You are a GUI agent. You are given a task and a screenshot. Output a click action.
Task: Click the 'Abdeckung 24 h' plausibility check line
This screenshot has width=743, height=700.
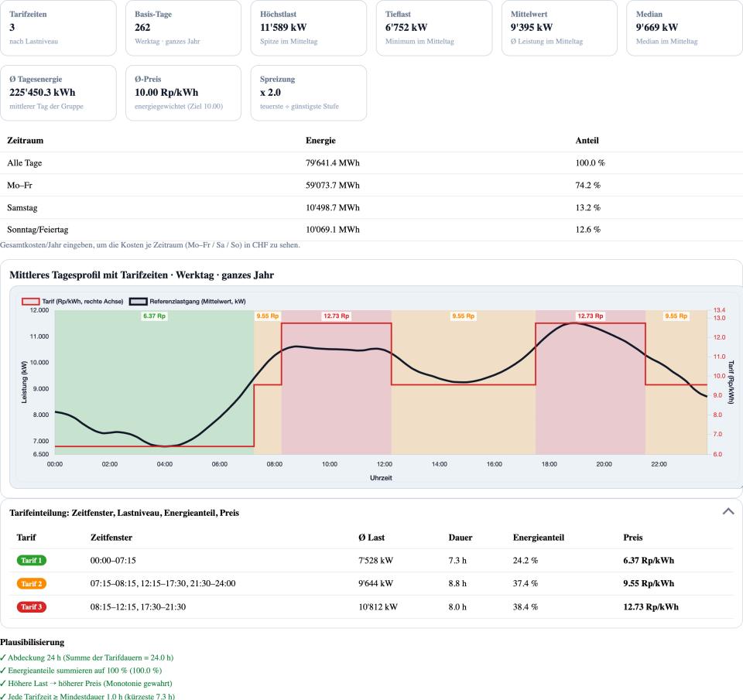point(87,657)
